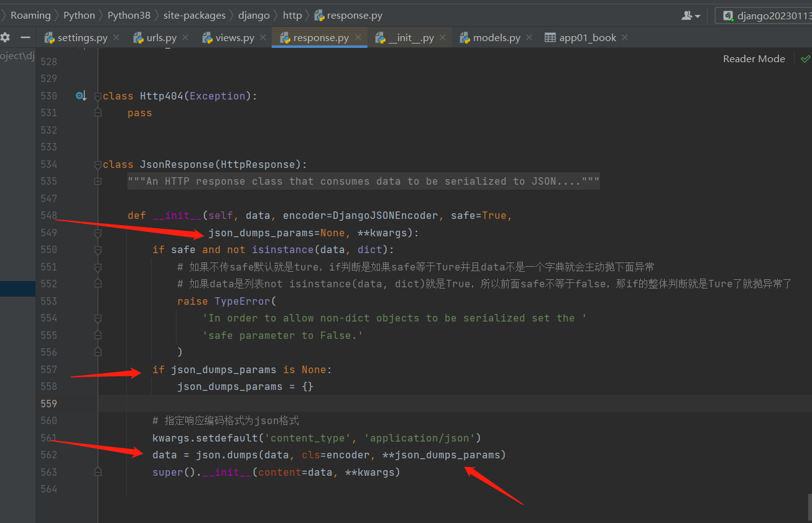
Task: Click the fold end marker on line 563
Action: pyautogui.click(x=98, y=473)
